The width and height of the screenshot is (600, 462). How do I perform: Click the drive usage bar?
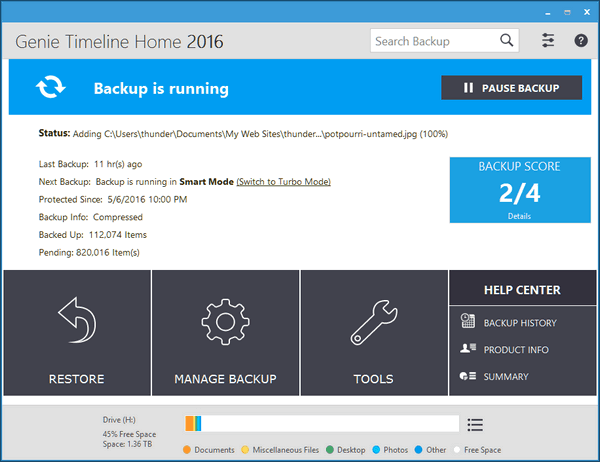[x=322, y=424]
